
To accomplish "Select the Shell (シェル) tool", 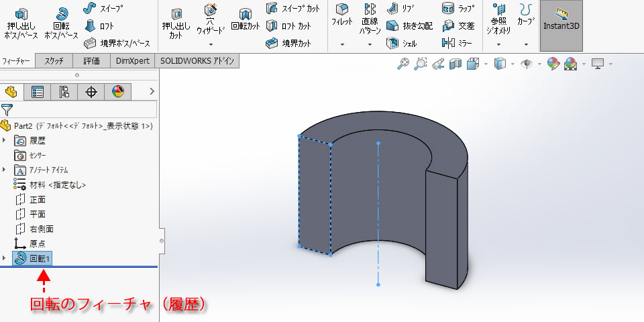I will 402,43.
